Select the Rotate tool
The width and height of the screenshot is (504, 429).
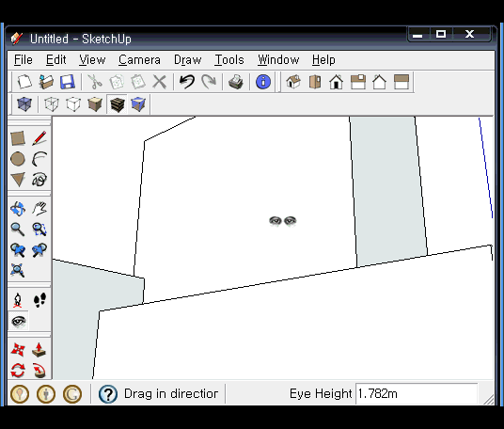(x=18, y=371)
